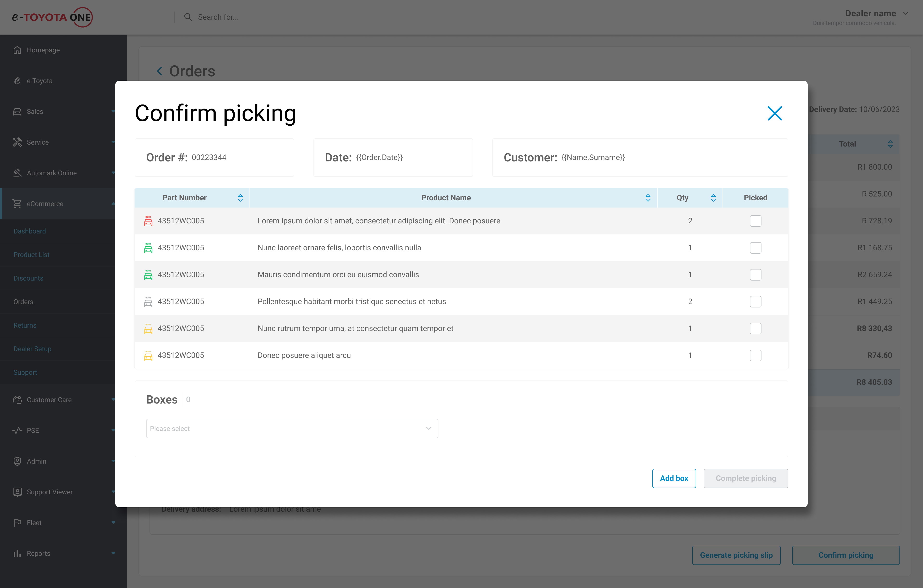The width and height of the screenshot is (923, 588).
Task: Click the search magnifier icon
Action: pyautogui.click(x=188, y=17)
